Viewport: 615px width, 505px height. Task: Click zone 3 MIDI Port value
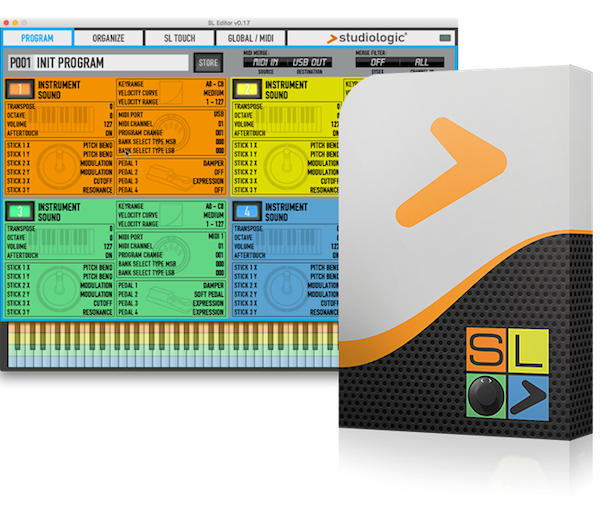211,236
